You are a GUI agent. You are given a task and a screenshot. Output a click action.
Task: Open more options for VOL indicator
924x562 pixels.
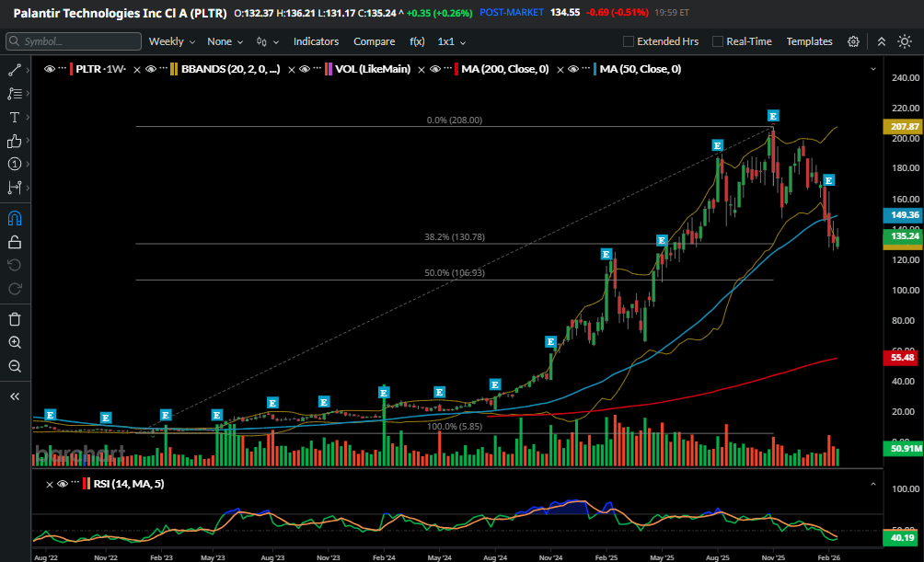[317, 69]
